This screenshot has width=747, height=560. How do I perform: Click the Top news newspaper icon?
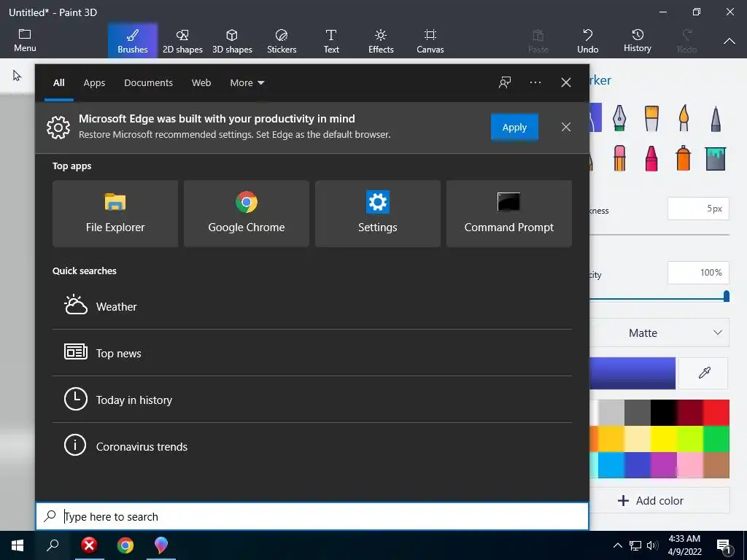coord(76,352)
